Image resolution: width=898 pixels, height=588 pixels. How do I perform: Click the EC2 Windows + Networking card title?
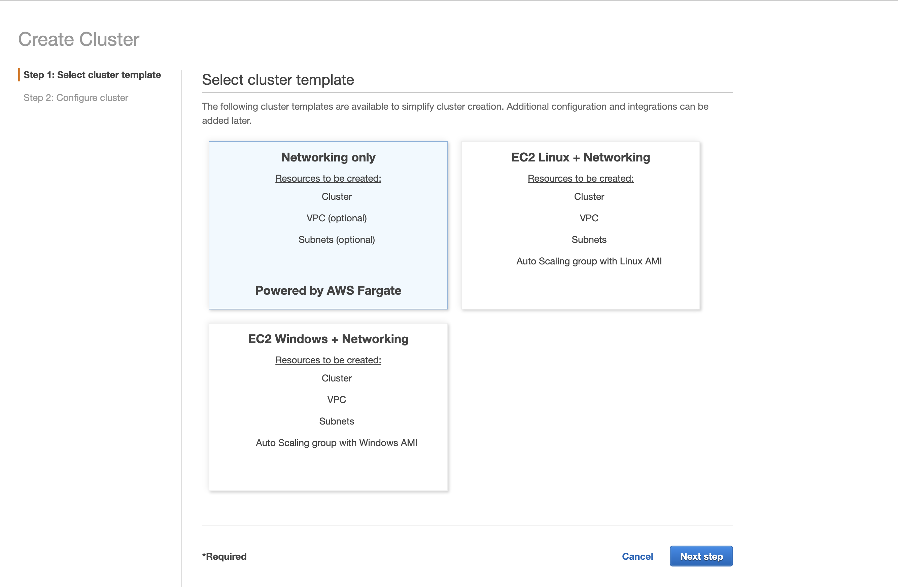tap(328, 339)
